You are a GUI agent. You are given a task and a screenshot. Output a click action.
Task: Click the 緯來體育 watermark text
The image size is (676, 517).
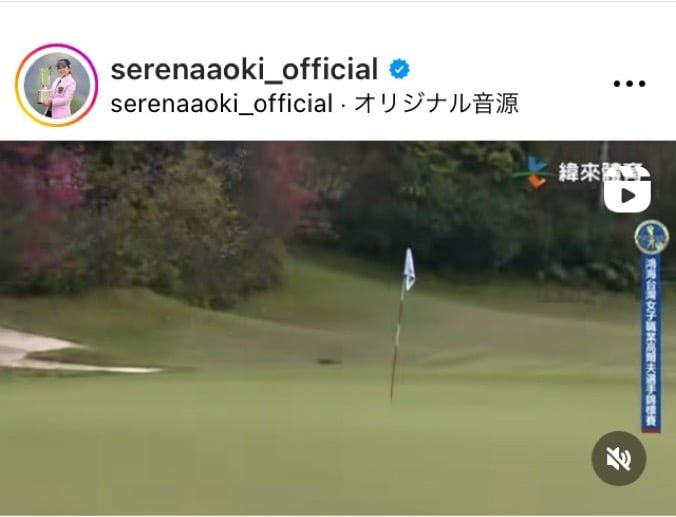[x=599, y=172]
